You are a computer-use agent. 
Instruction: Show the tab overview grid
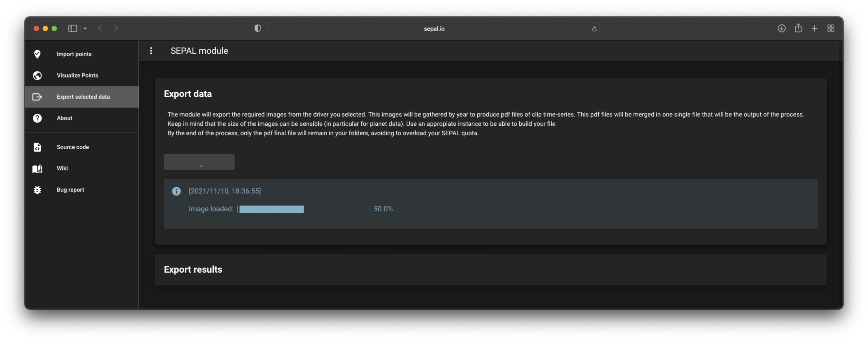pyautogui.click(x=831, y=28)
